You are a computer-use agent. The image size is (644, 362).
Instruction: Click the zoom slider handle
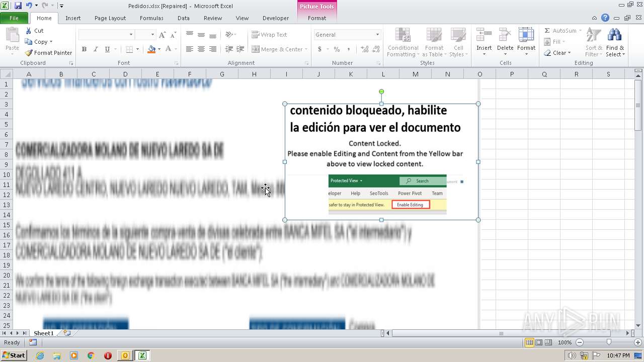pyautogui.click(x=609, y=342)
